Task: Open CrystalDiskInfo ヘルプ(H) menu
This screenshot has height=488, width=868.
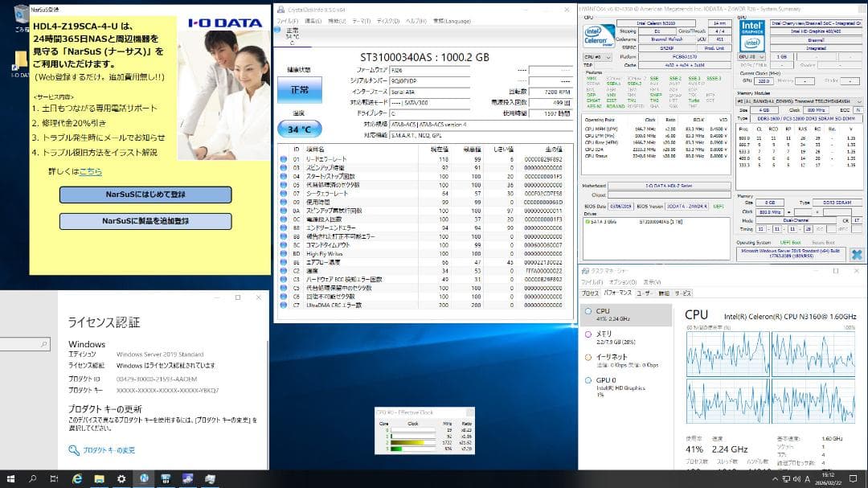Action: tap(416, 21)
